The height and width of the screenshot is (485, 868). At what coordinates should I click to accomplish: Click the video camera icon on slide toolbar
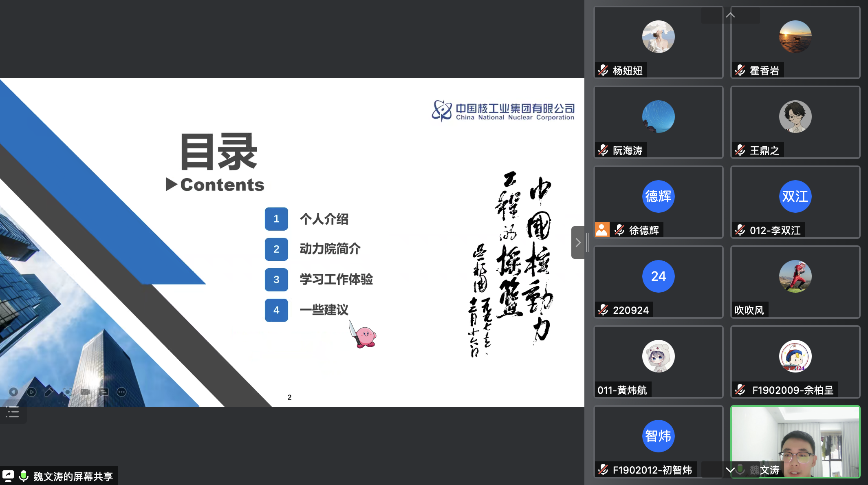pyautogui.click(x=85, y=392)
